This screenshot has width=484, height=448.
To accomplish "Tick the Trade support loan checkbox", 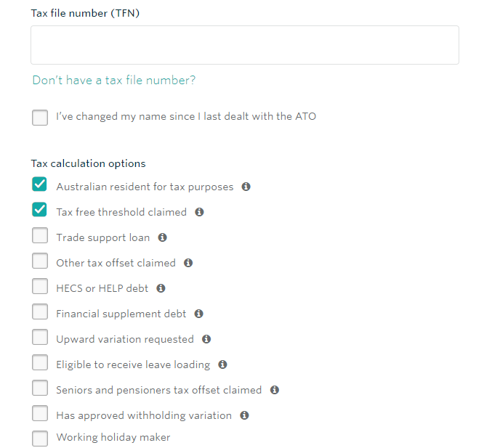I will click(x=40, y=235).
